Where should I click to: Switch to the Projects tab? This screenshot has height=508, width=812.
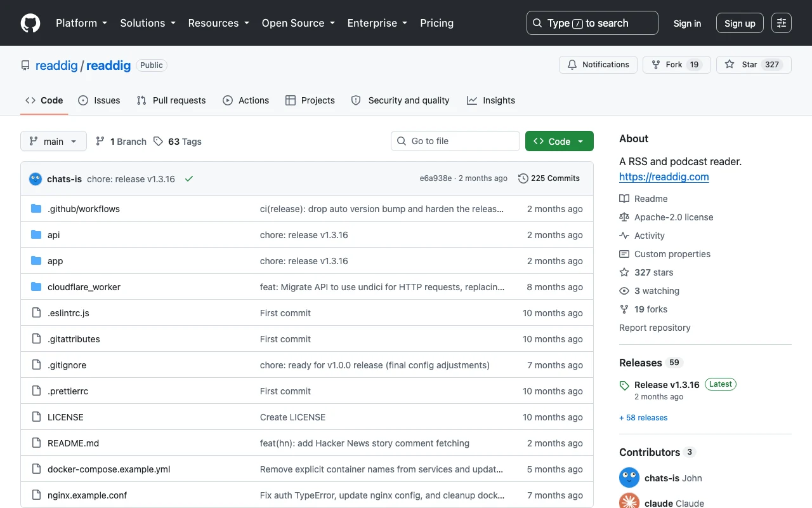(310, 100)
